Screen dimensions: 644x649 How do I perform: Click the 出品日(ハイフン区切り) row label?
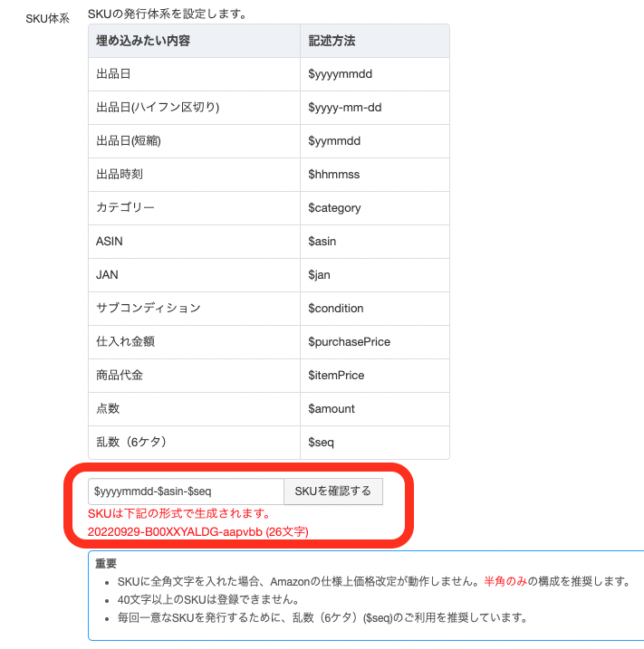[x=158, y=108]
